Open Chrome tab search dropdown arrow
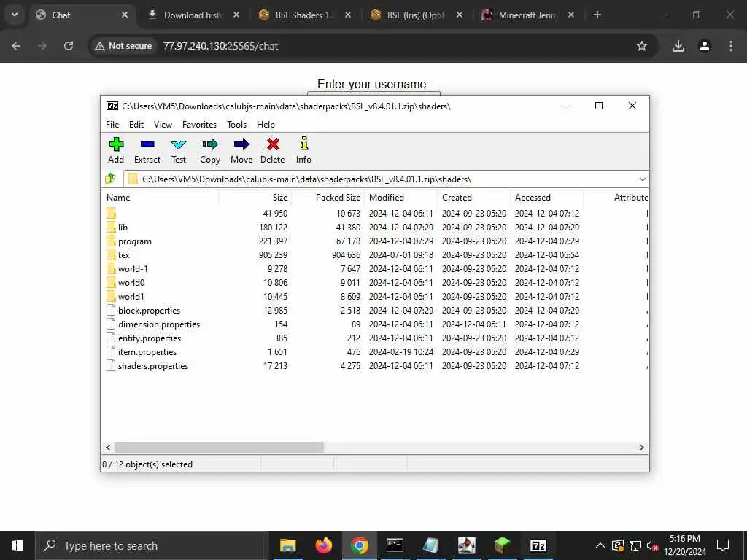This screenshot has width=747, height=560. pos(15,15)
